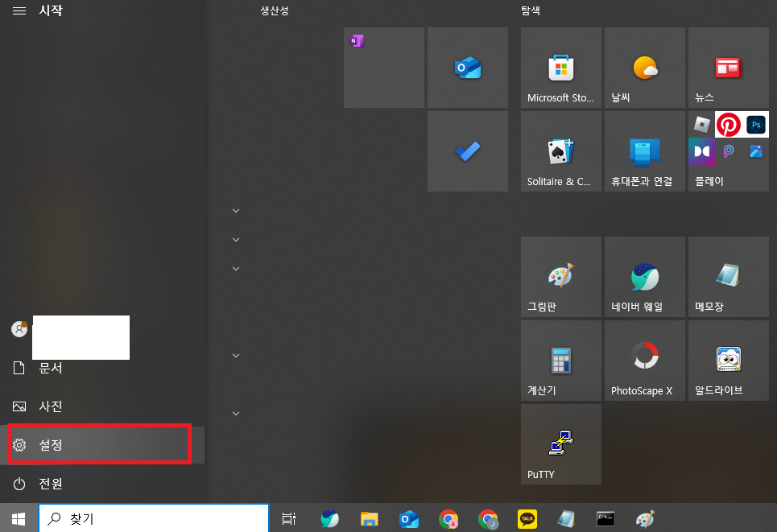Image resolution: width=777 pixels, height=532 pixels.
Task: Open the 날씨 weather tile
Action: 645,68
